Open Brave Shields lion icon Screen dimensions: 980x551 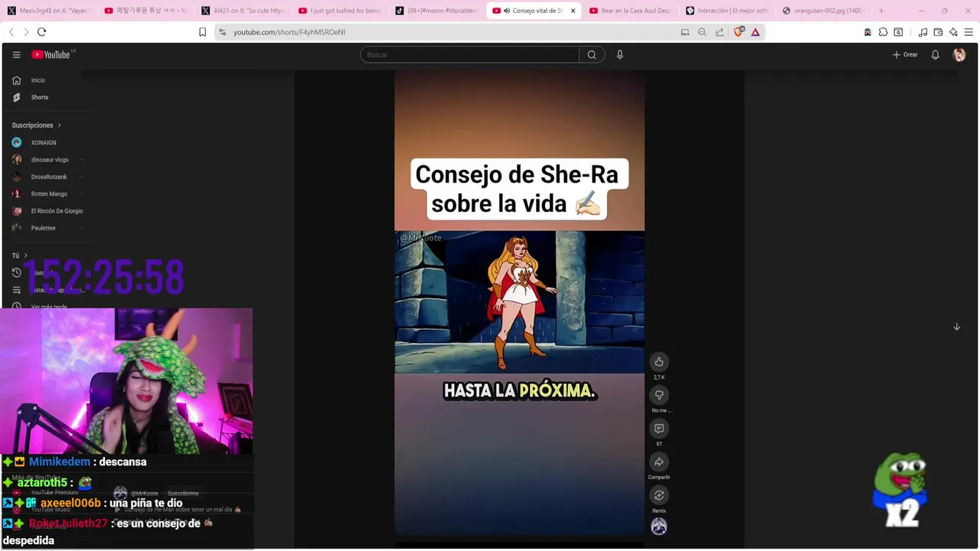[738, 32]
